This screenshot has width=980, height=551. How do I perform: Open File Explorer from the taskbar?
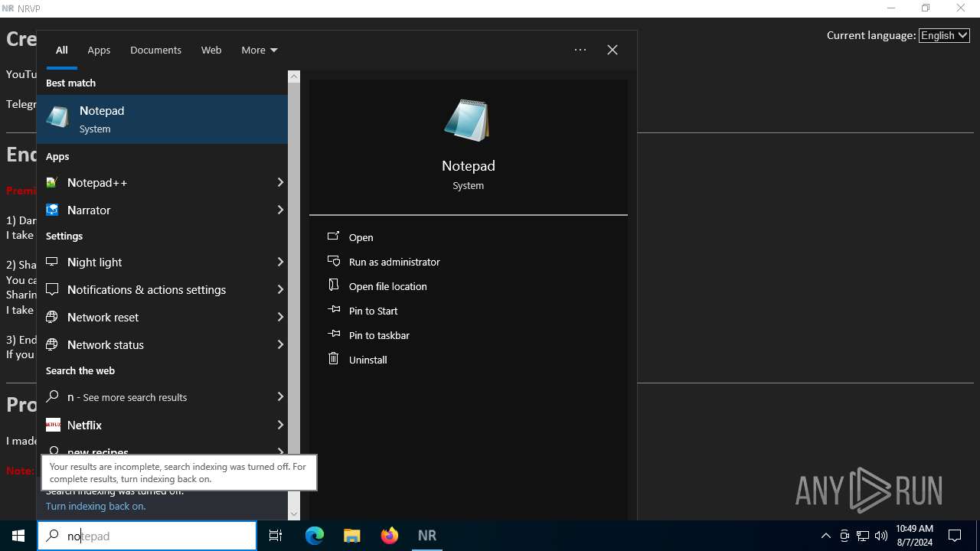point(351,536)
